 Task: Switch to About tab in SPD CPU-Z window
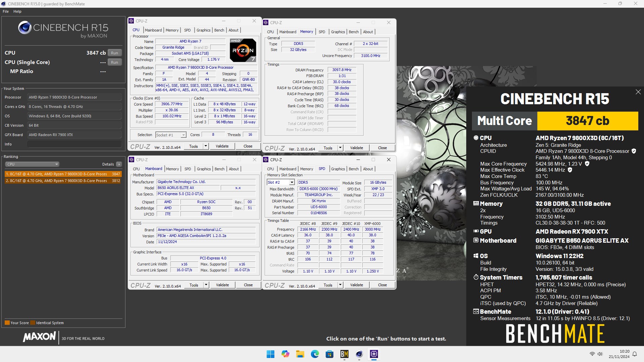[x=368, y=169]
